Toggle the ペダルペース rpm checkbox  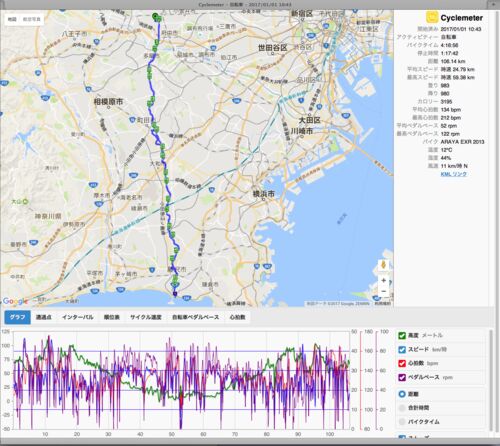(x=402, y=377)
